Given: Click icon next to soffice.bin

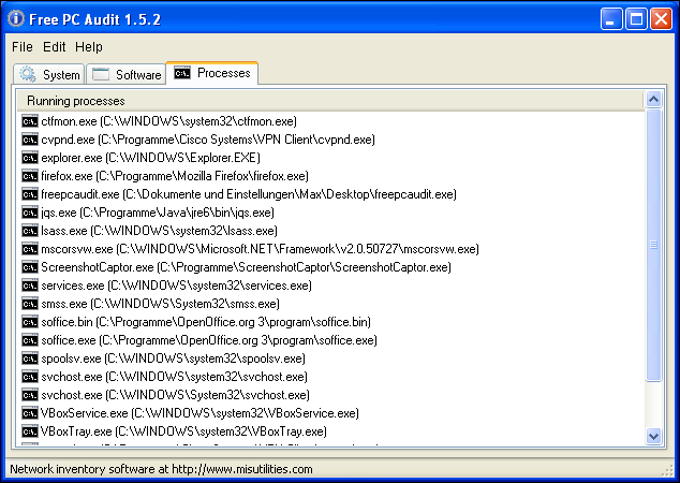Looking at the screenshot, I should [30, 322].
